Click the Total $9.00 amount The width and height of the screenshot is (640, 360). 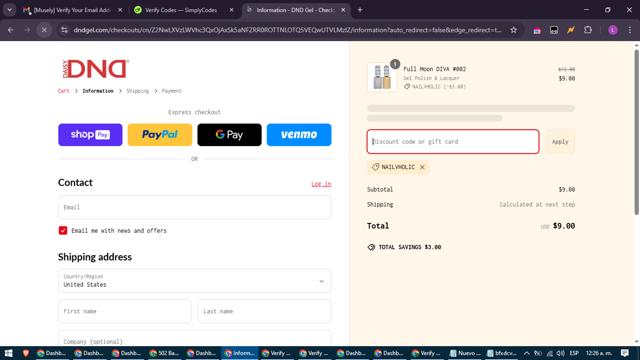(x=564, y=226)
